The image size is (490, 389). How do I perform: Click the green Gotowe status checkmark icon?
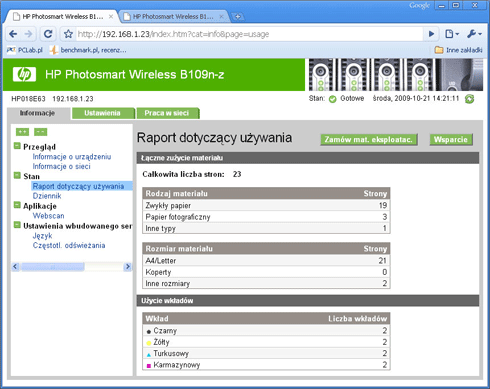(332, 99)
